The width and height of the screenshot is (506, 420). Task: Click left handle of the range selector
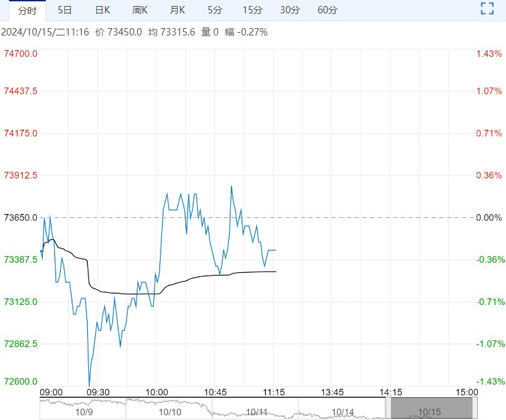coord(388,408)
